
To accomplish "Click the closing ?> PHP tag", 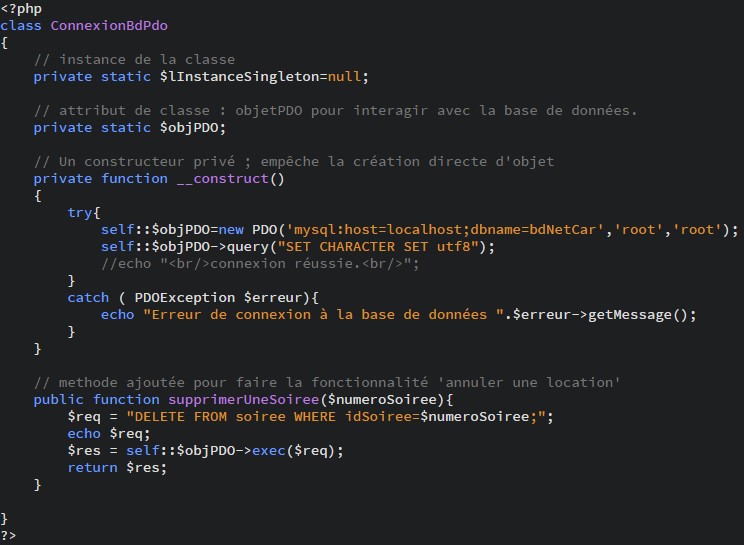I will click(9, 535).
